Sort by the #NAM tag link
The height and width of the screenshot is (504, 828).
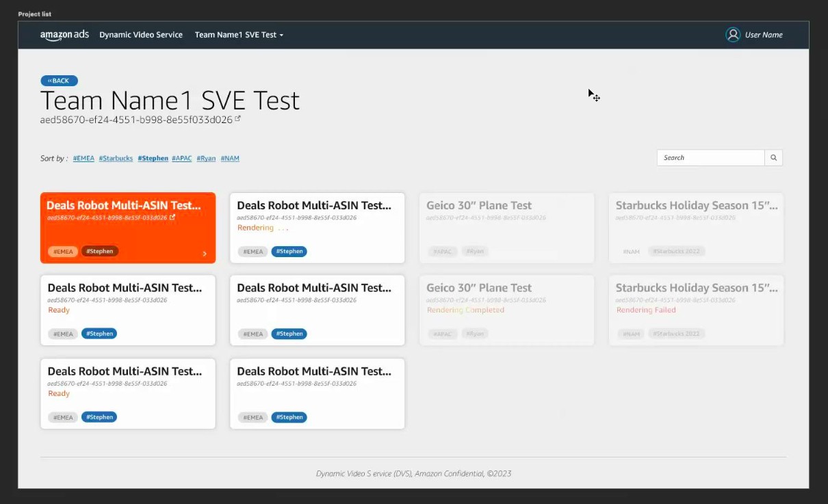click(230, 159)
